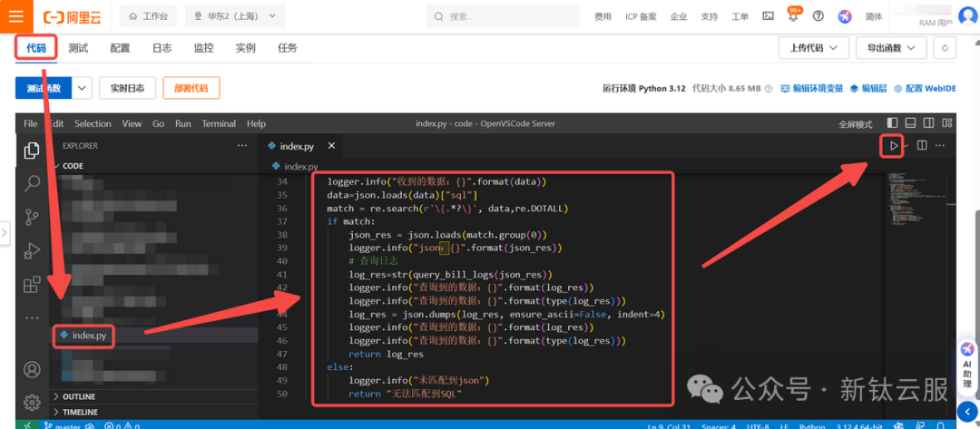Collapse the floating side panel arrow button

point(967,411)
